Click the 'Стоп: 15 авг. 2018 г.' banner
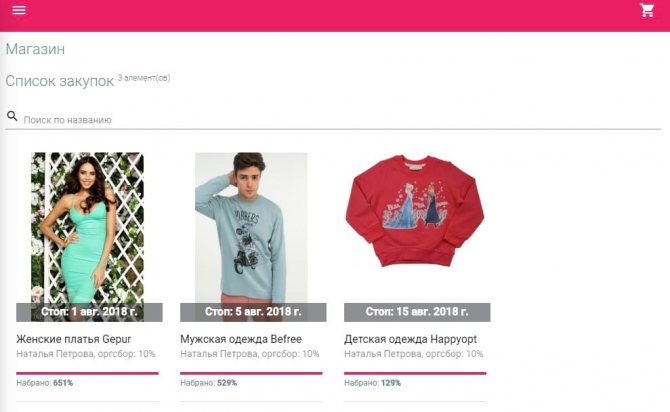The width and height of the screenshot is (670, 412). pos(417,312)
